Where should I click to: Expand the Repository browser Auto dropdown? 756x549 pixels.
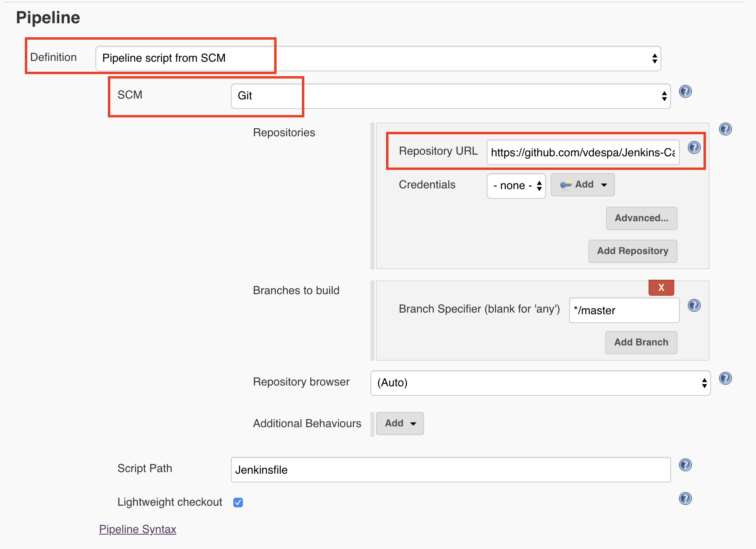[540, 383]
